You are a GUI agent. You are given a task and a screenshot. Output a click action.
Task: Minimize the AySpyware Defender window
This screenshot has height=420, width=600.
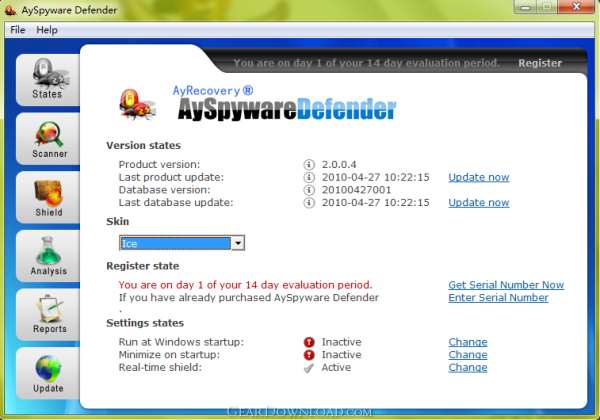pyautogui.click(x=525, y=7)
